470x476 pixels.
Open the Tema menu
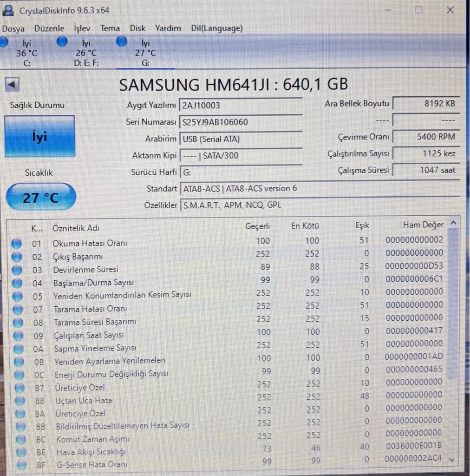(x=110, y=28)
